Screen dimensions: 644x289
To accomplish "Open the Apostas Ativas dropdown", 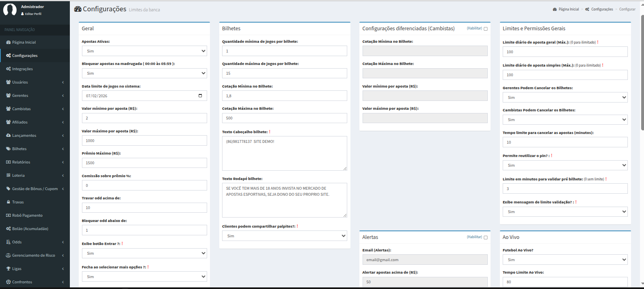I will 144,51.
